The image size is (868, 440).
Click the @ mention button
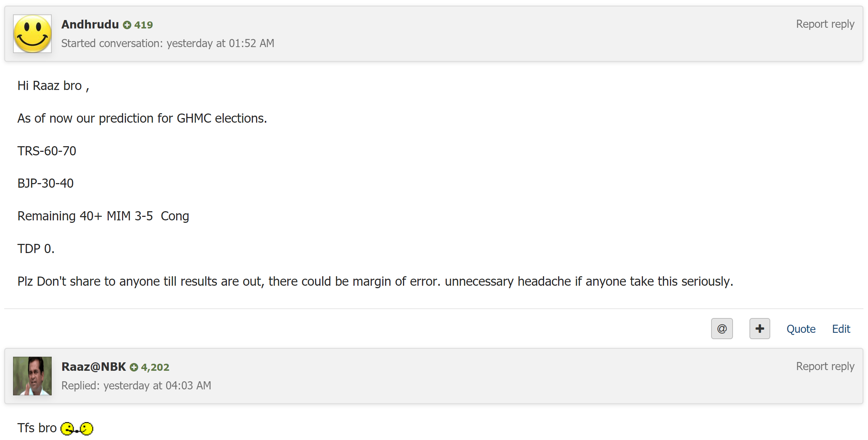[x=722, y=329]
